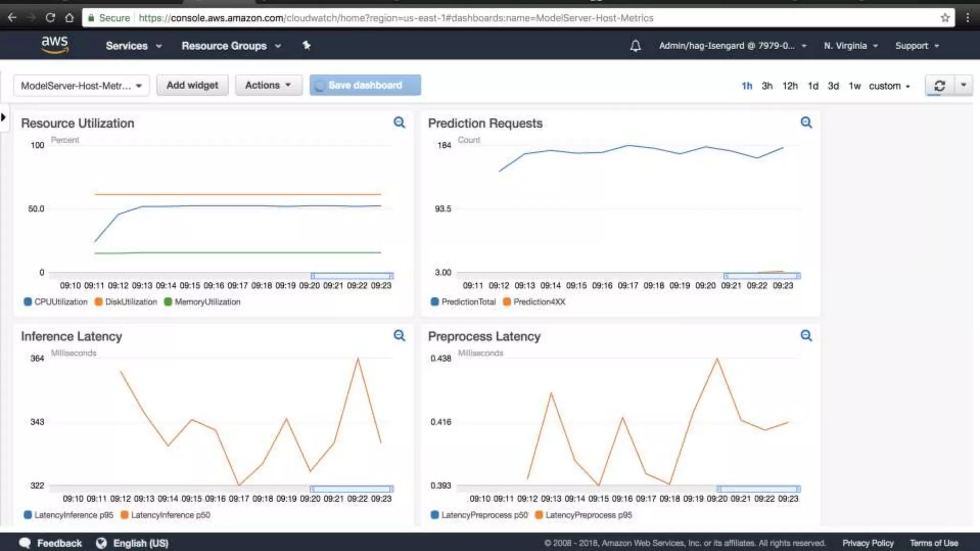Click the pin shortcut icon in navbar
Viewport: 980px width, 551px height.
tap(307, 45)
